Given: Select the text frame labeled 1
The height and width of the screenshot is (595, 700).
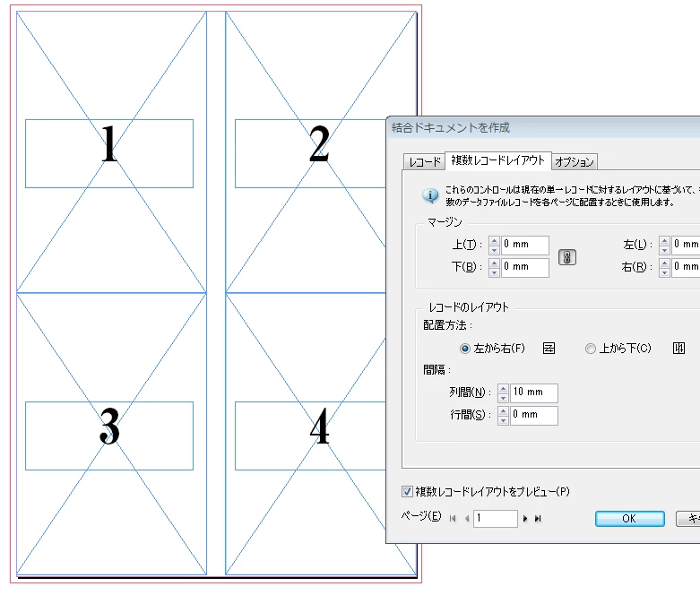Looking at the screenshot, I should 109,153.
